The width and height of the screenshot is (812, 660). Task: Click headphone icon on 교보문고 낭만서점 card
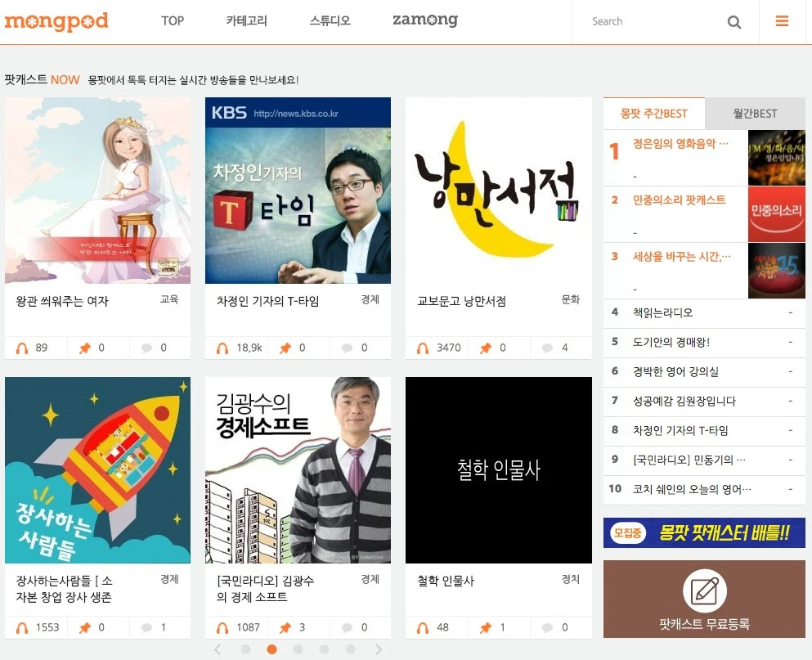tap(423, 348)
